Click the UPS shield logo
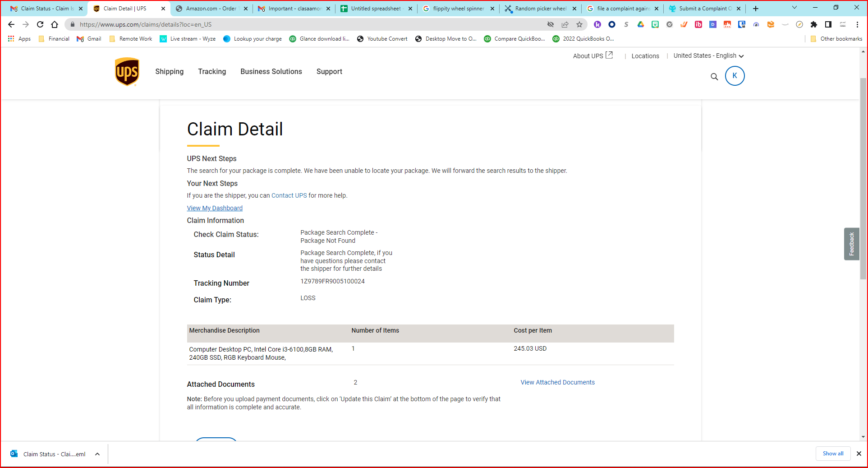This screenshot has width=868, height=468. [127, 72]
